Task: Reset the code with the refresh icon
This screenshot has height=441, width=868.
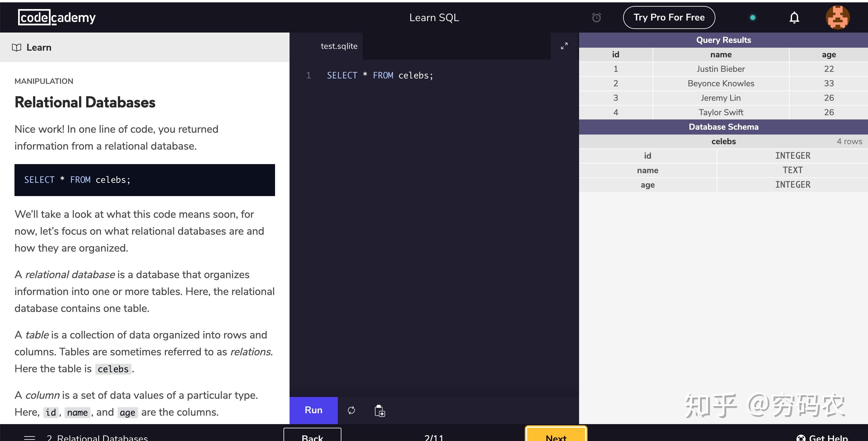Action: click(351, 410)
